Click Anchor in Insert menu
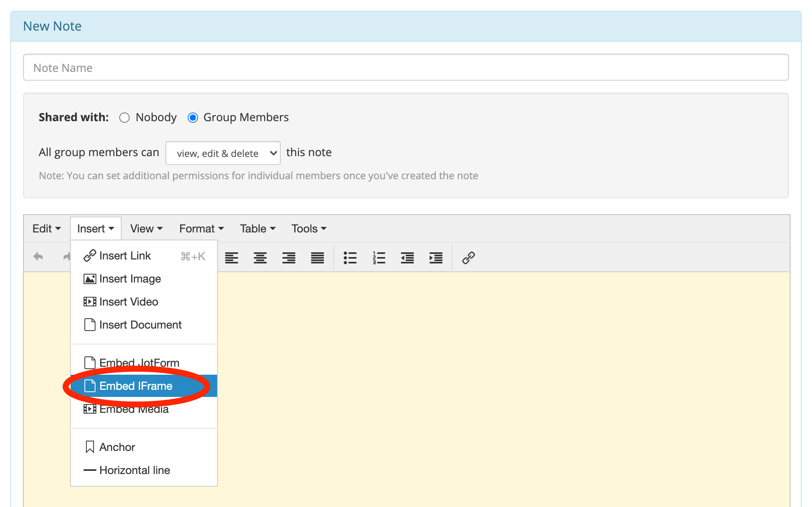This screenshot has height=507, width=812. tap(117, 447)
